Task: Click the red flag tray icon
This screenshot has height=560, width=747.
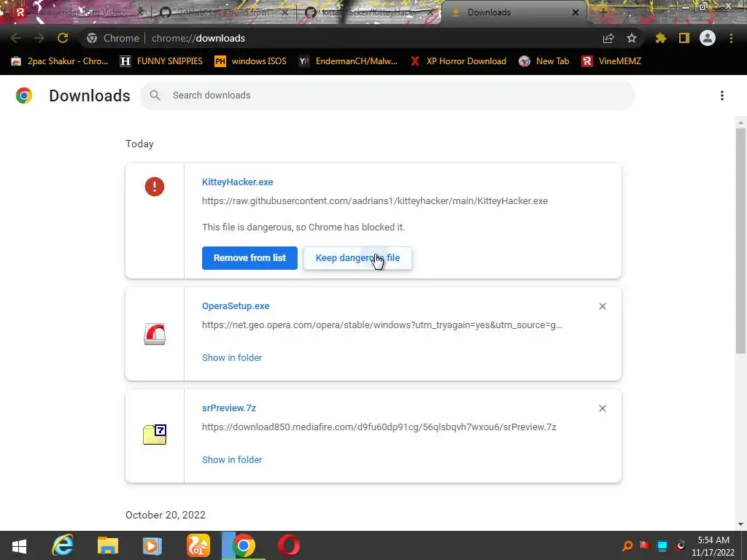Action: tap(645, 545)
